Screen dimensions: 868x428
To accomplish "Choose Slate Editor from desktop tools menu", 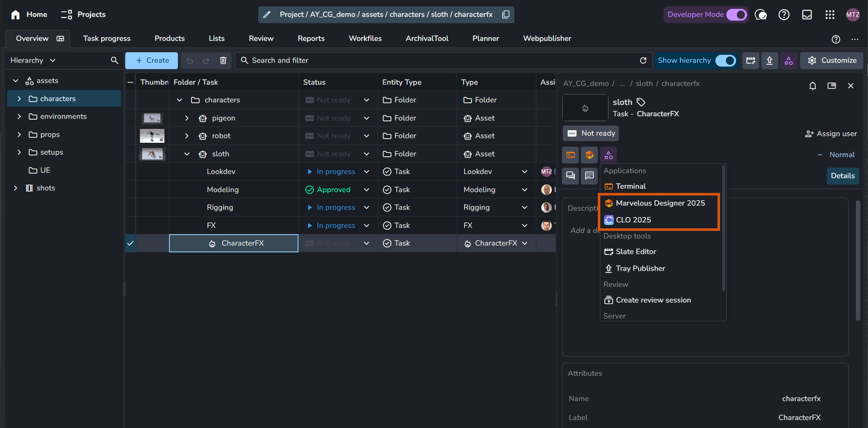I will pos(661,251).
